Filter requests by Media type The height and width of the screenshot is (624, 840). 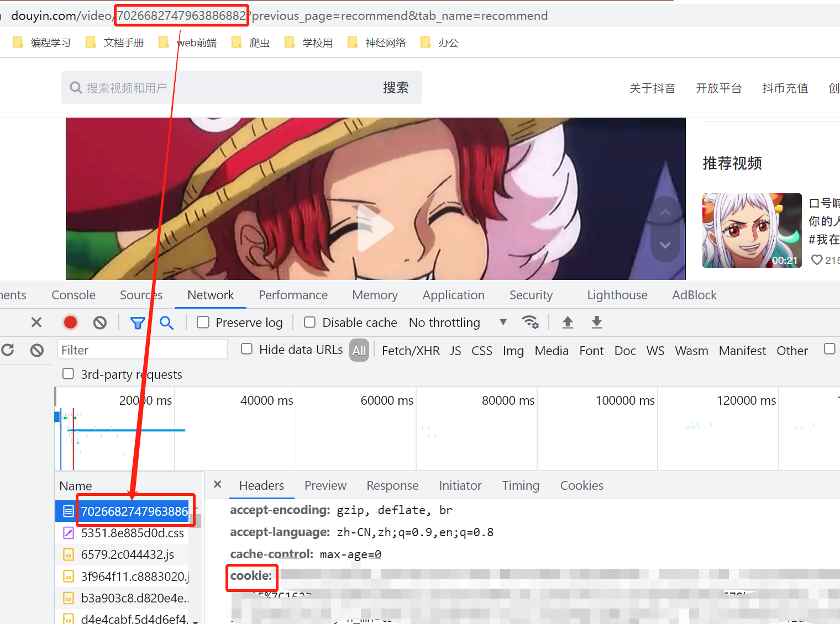(552, 351)
